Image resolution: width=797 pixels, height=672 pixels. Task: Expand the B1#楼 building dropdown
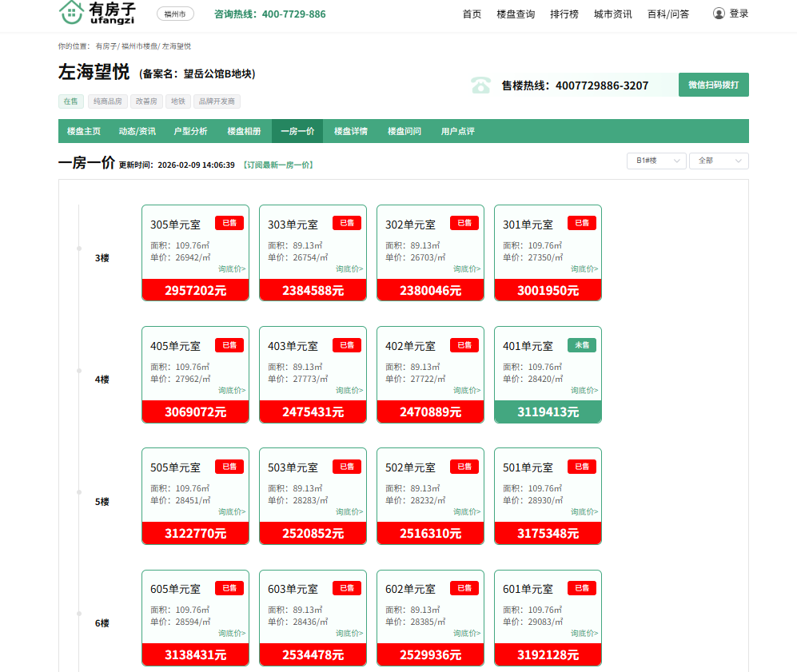tap(656, 161)
